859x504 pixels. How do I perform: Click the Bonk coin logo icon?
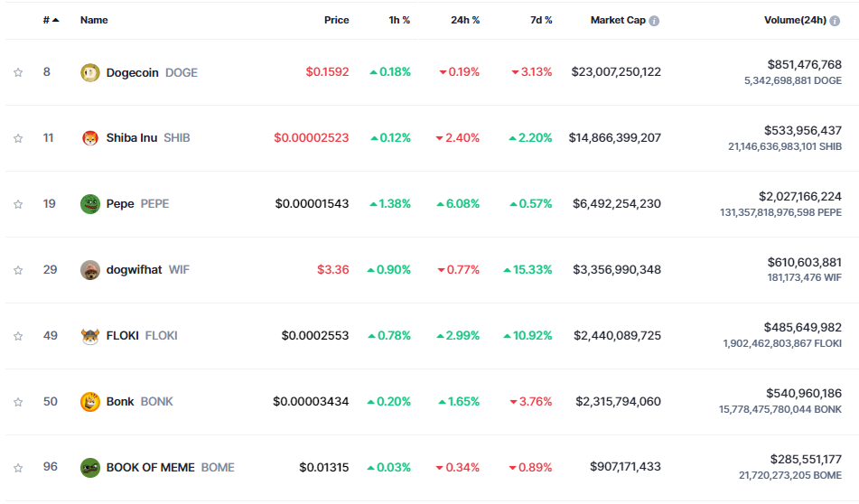point(89,402)
